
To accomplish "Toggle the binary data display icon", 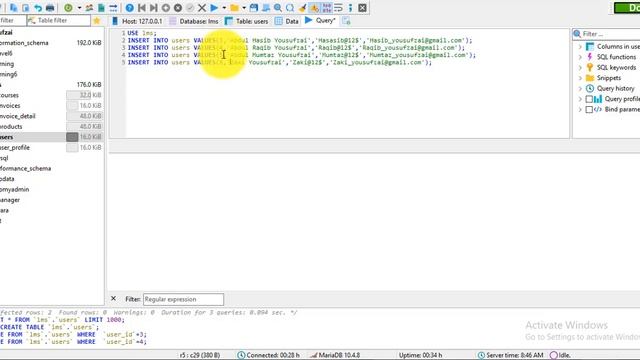I will click(327, 8).
